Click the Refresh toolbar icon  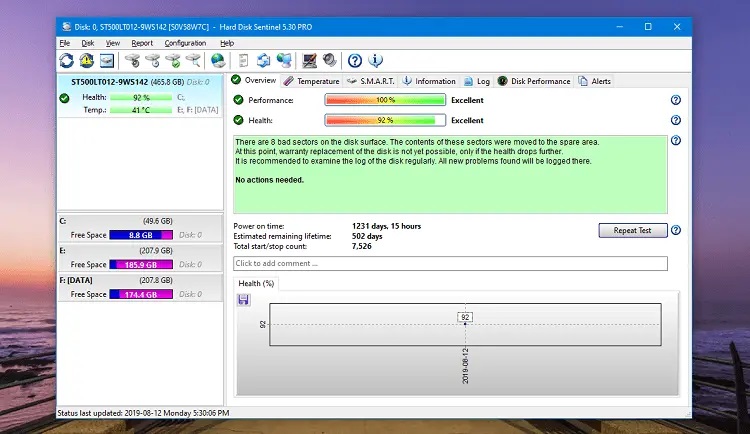(66, 61)
